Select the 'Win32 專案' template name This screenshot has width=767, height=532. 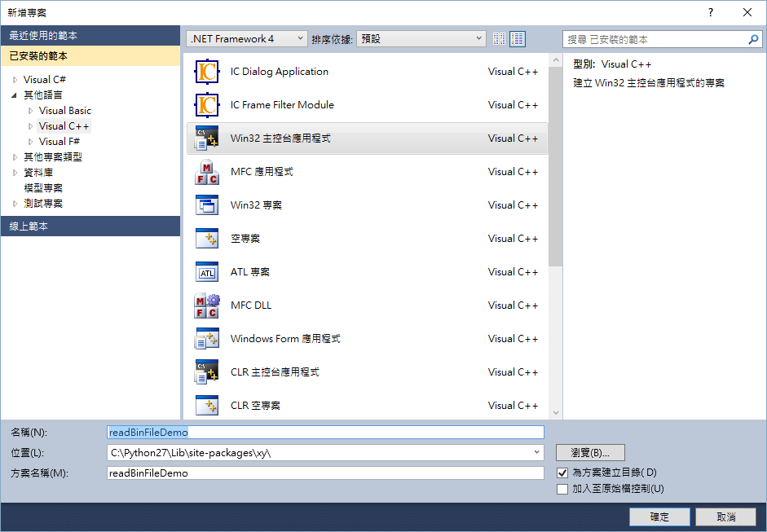[256, 205]
